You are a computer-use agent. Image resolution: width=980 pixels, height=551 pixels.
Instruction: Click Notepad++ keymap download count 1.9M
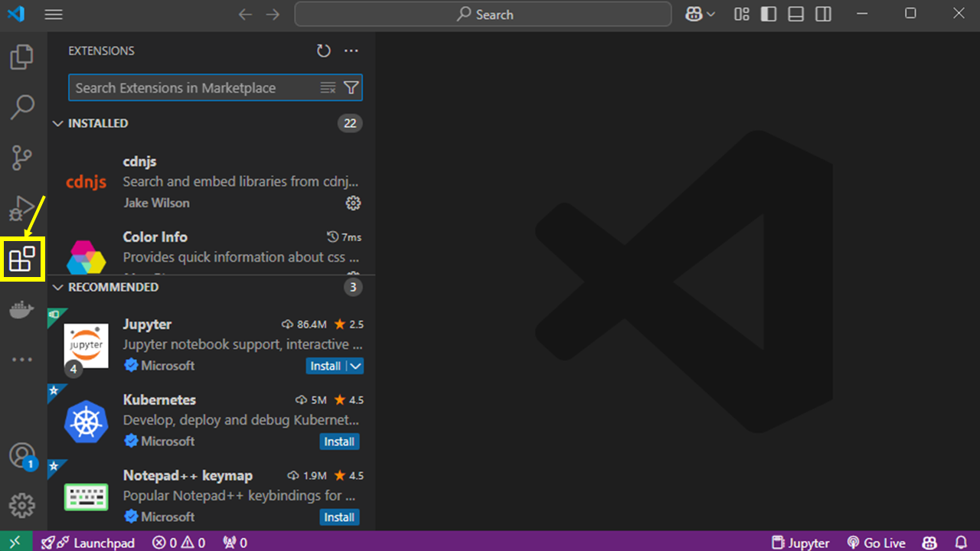click(x=307, y=475)
